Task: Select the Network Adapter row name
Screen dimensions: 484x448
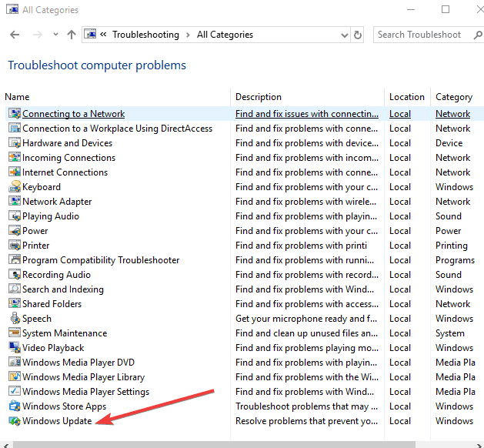Action: point(57,202)
